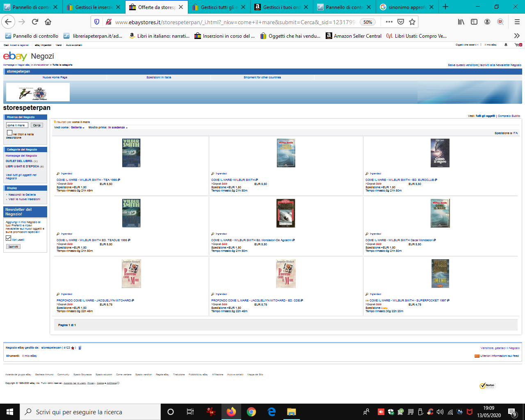Open the eBay notifications bell
The image size is (525, 420).
coord(506,45)
